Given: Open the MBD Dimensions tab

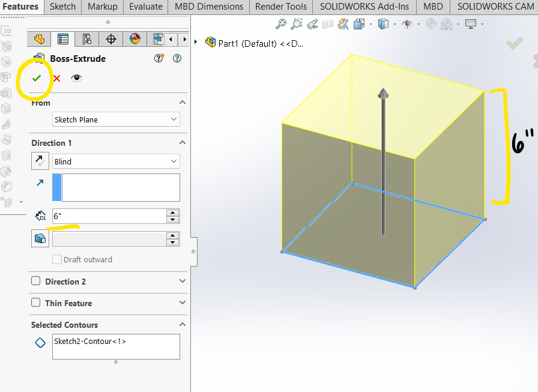Looking at the screenshot, I should coord(209,7).
